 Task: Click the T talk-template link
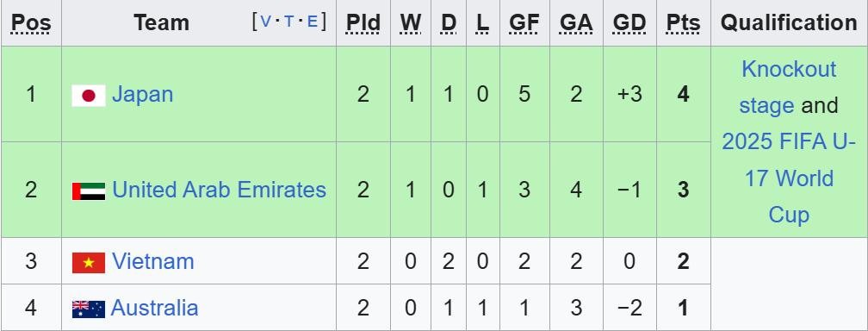tap(289, 22)
